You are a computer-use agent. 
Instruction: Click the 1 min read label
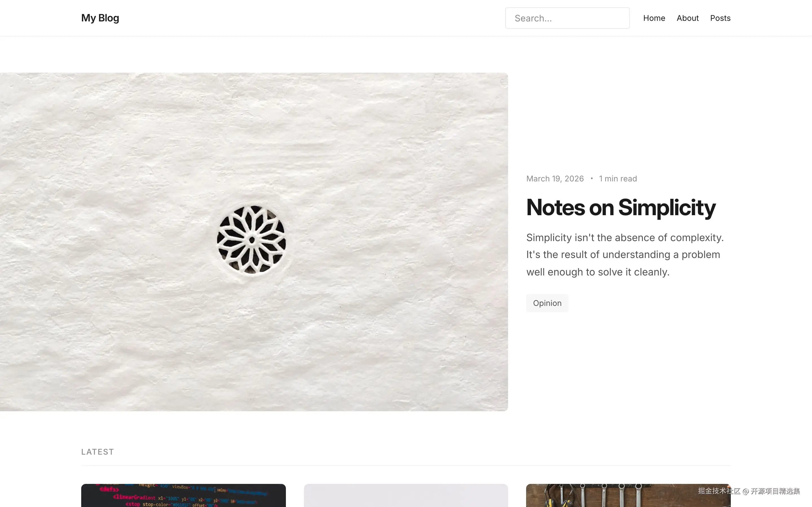(x=618, y=179)
